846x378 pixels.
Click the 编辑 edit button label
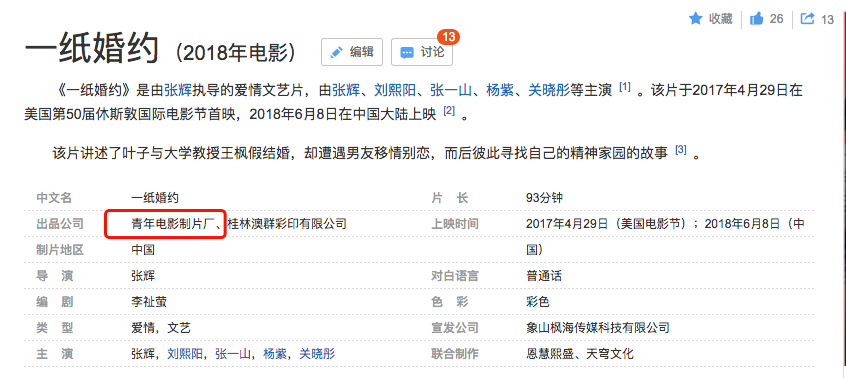pyautogui.click(x=361, y=52)
